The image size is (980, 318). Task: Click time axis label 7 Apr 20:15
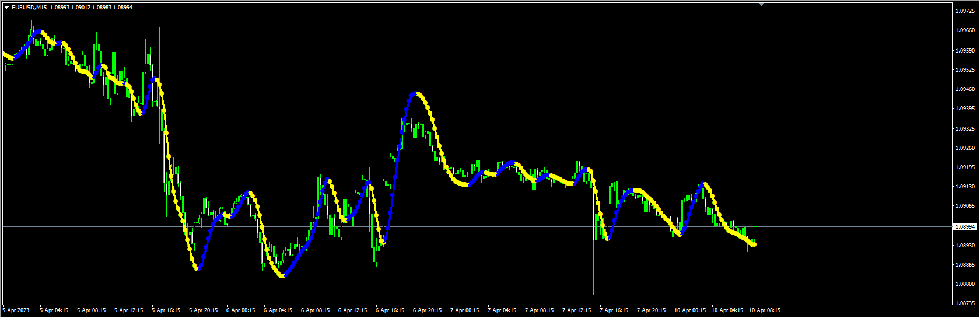pyautogui.click(x=652, y=310)
